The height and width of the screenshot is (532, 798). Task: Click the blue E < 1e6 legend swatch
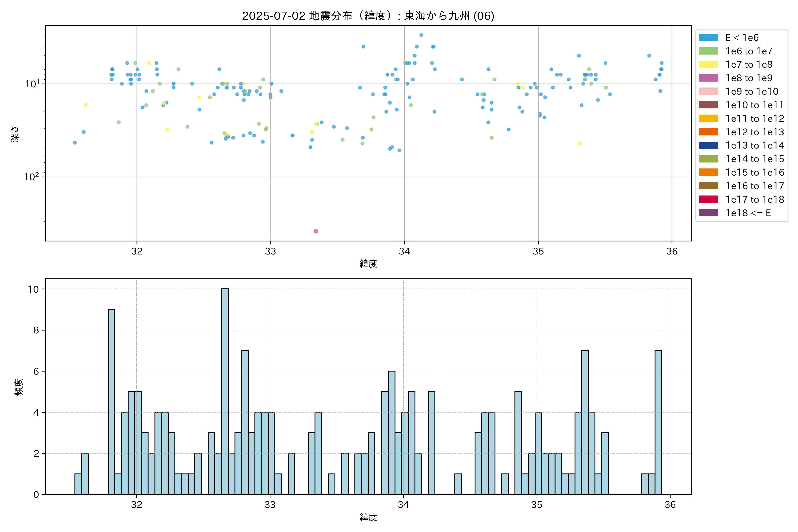click(708, 38)
